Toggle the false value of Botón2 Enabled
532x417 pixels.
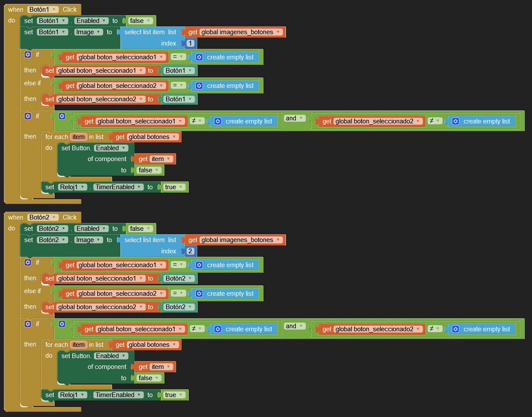tap(140, 229)
